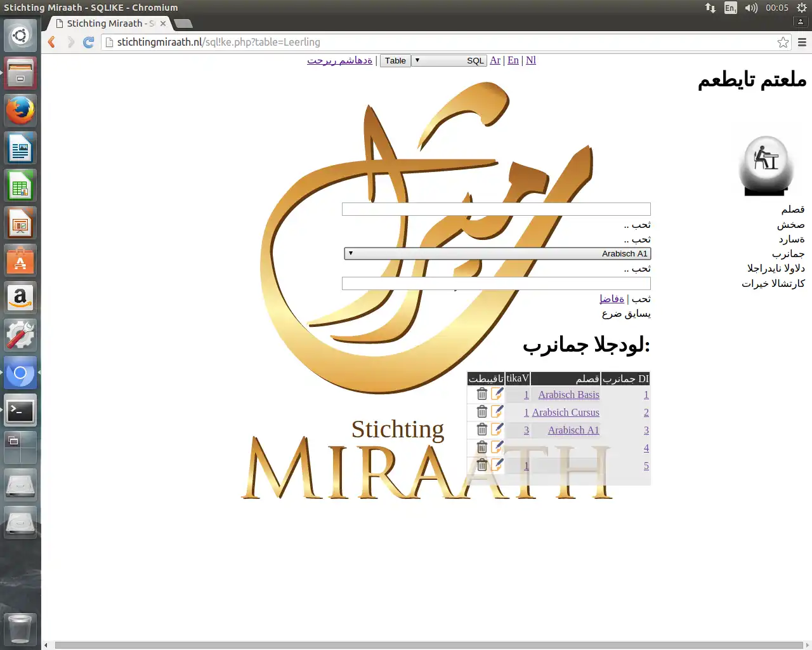Open Firefox from the launcher

tap(20, 110)
